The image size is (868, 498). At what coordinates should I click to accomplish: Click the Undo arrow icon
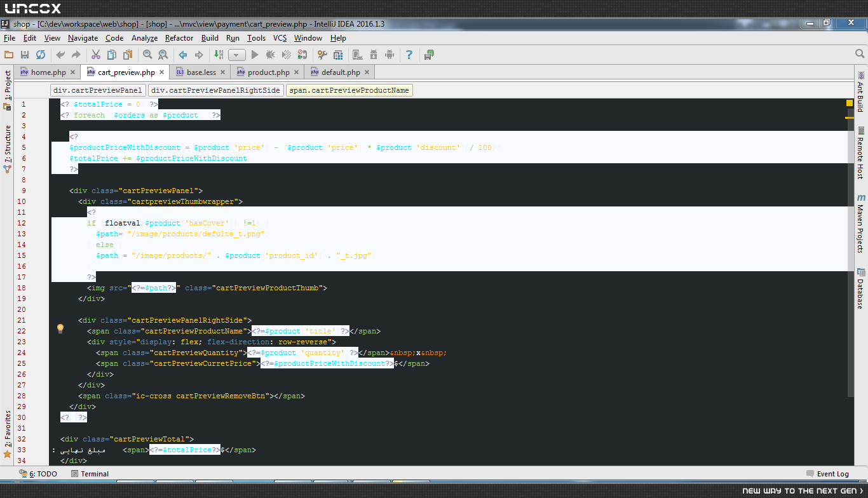tap(61, 55)
